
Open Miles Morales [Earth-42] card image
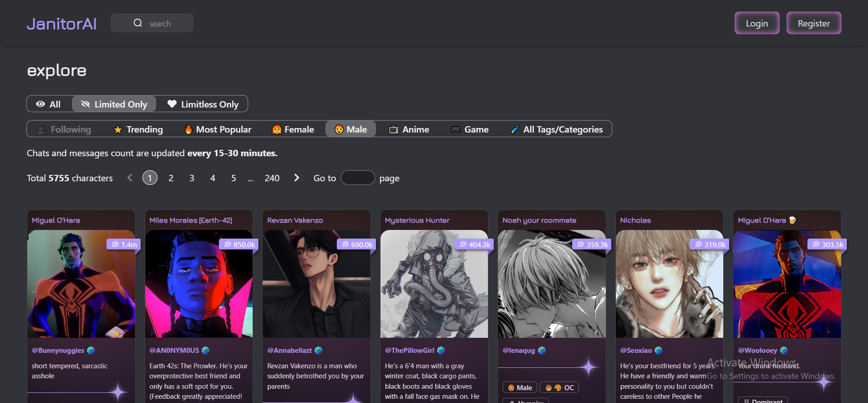pos(199,284)
